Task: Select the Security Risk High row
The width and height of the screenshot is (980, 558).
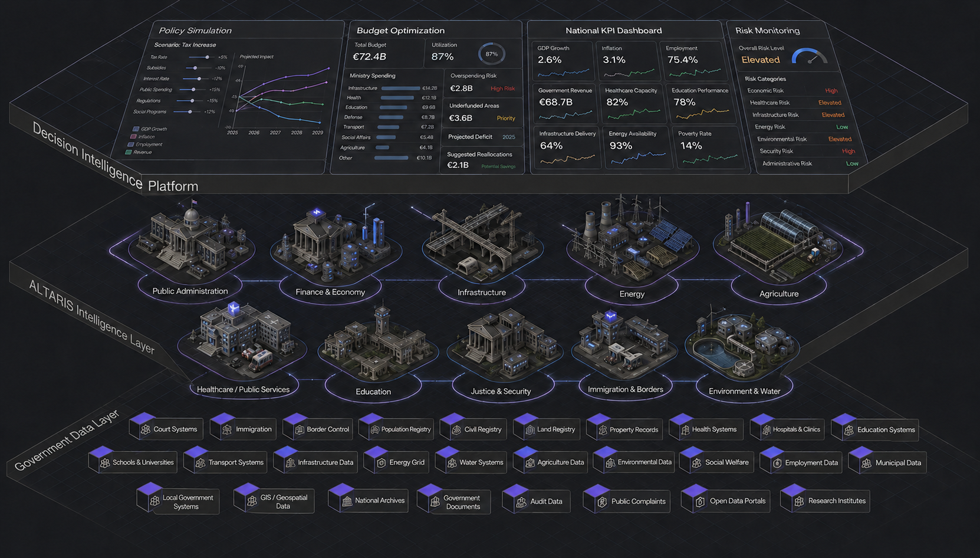Action: click(807, 151)
